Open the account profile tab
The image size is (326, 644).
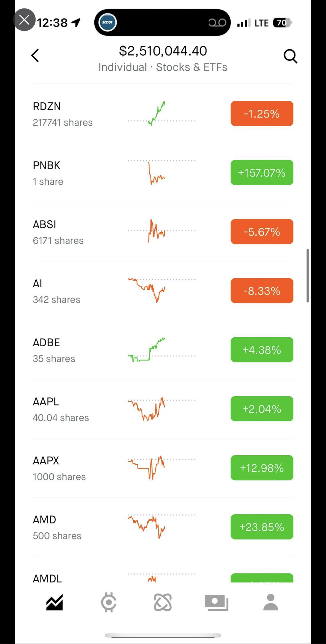pos(271,602)
